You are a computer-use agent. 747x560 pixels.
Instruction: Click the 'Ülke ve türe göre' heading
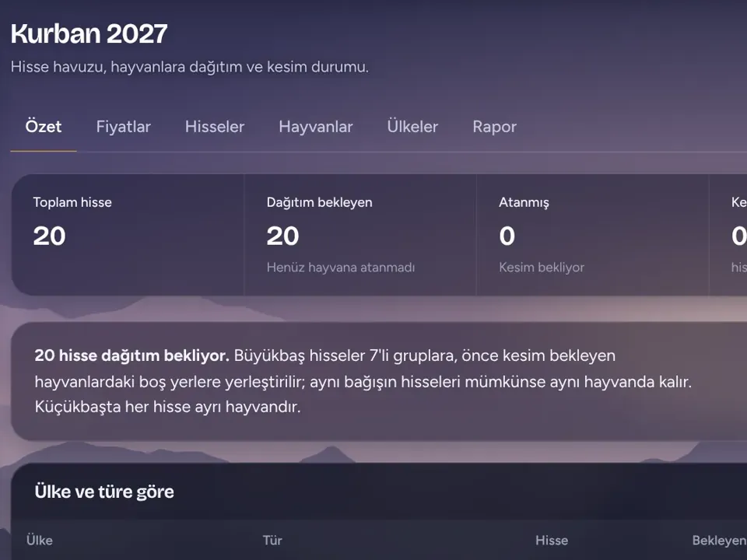(x=104, y=492)
